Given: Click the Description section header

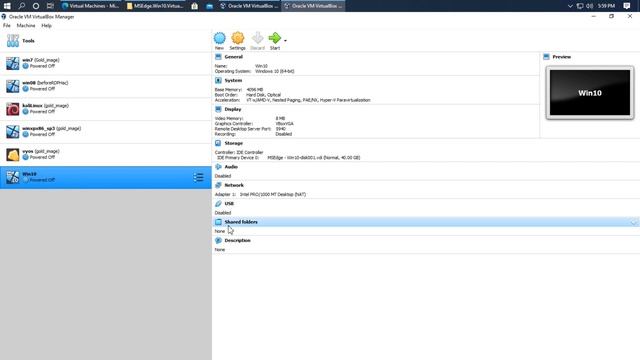Looking at the screenshot, I should (238, 240).
